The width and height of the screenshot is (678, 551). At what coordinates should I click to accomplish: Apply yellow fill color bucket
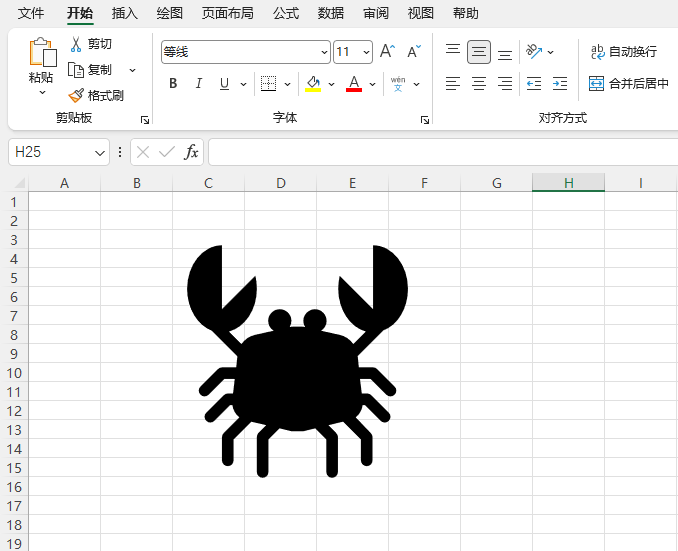pos(313,83)
